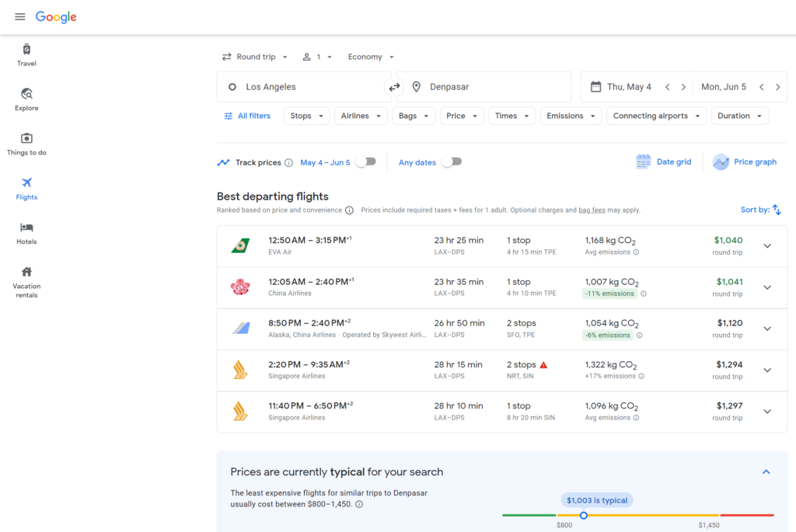Select the Explore sidebar icon
796x532 pixels.
pyautogui.click(x=26, y=95)
